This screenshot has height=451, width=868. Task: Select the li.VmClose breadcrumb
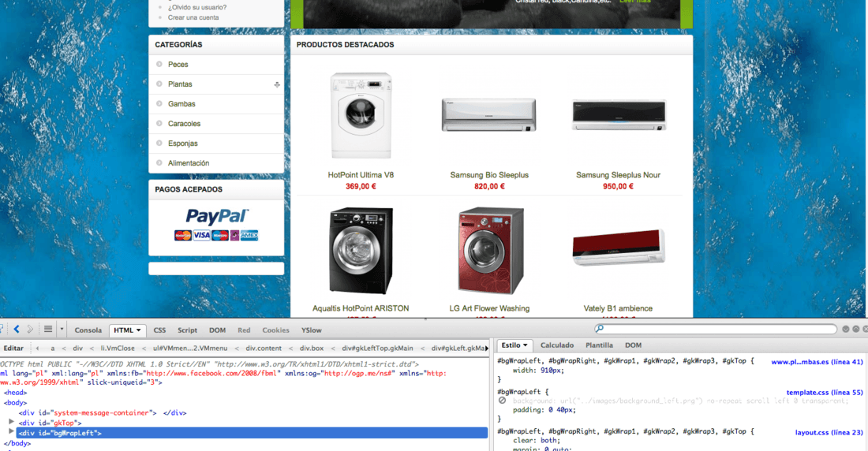pyautogui.click(x=118, y=348)
